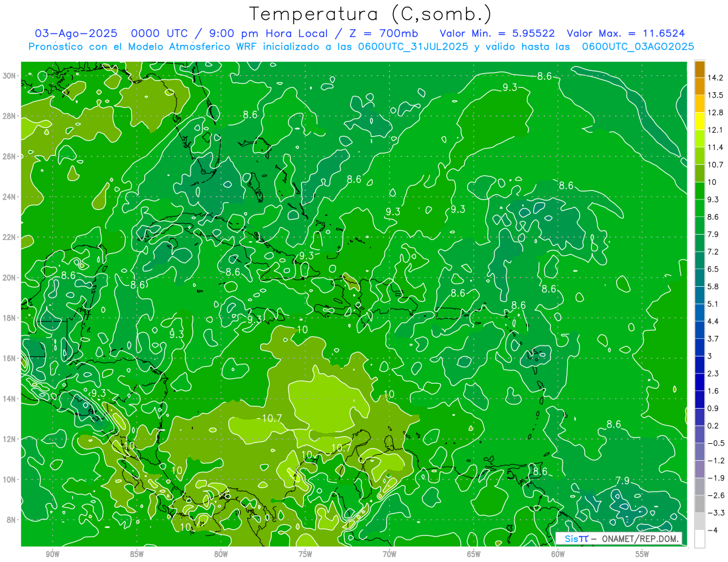This screenshot has height=562, width=728.
Task: Select "Valor Min. = 5.95522" text
Action: click(x=497, y=33)
